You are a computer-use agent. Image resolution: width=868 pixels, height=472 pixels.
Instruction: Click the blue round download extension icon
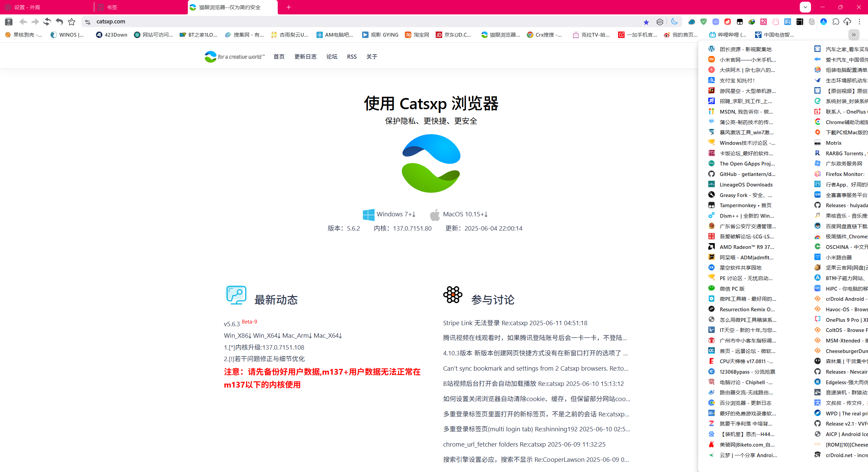click(824, 22)
